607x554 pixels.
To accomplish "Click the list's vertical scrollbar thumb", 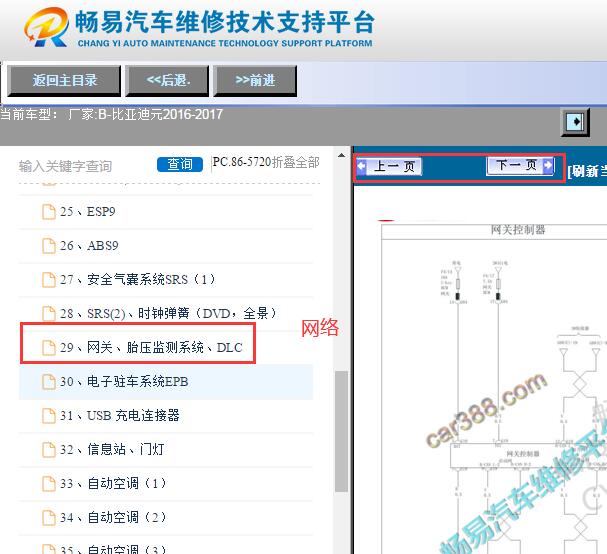I will 341,431.
